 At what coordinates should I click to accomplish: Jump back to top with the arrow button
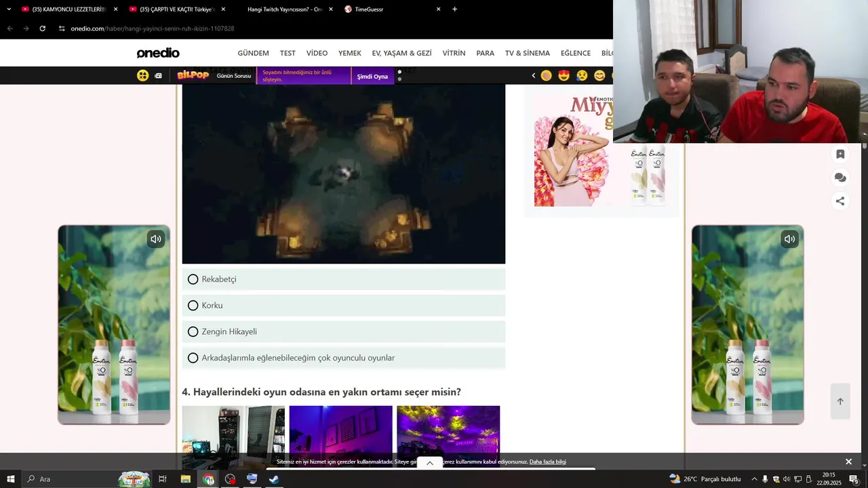pos(840,401)
